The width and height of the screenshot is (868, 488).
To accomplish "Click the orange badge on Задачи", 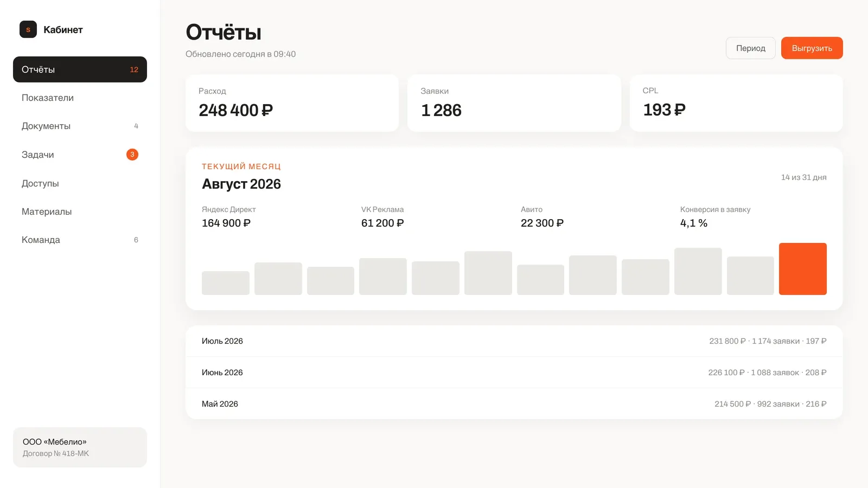I will point(132,155).
